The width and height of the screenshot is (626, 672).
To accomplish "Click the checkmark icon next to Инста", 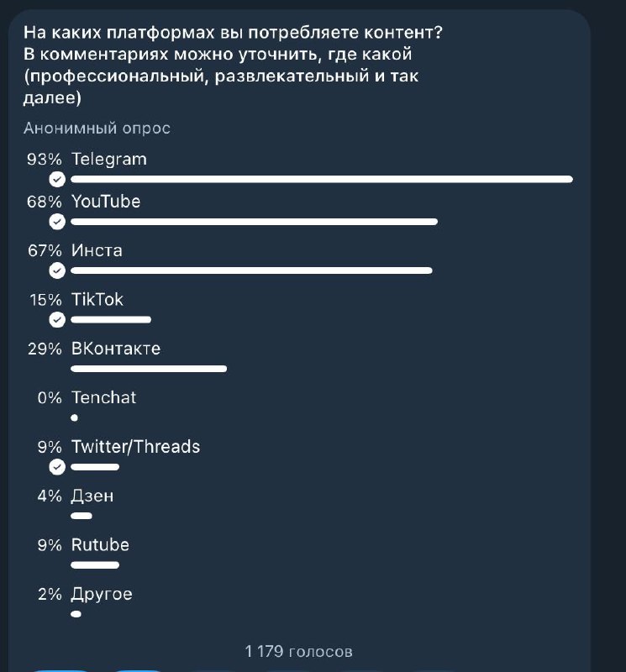I will 57,270.
